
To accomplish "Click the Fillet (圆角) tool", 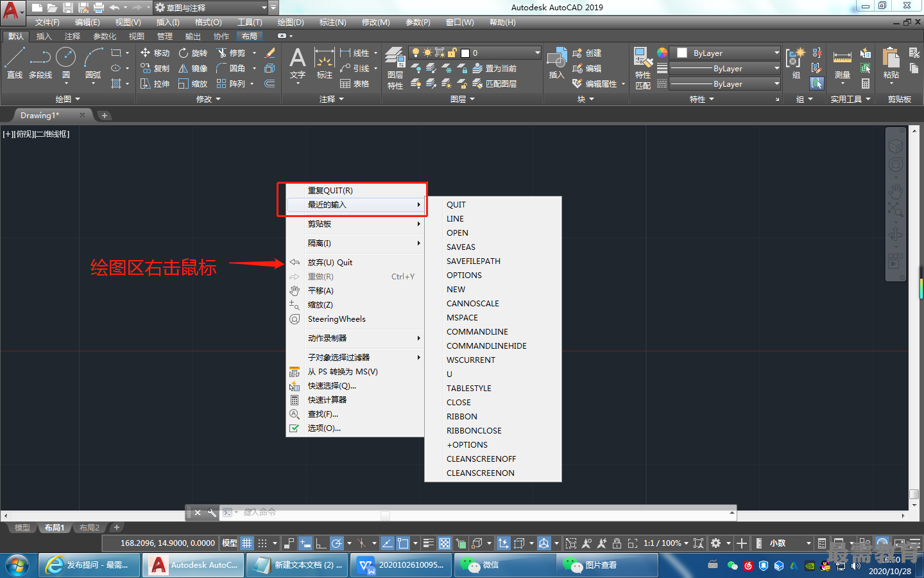I will click(x=232, y=68).
